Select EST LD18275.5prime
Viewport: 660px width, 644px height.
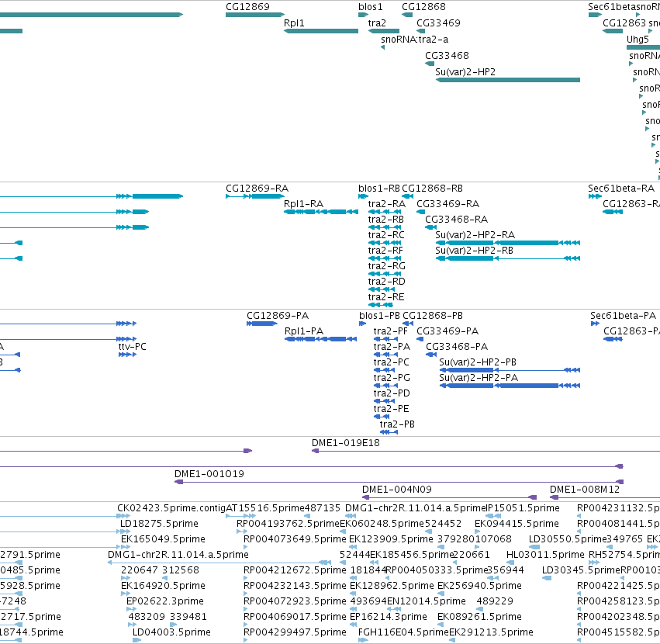(x=159, y=524)
